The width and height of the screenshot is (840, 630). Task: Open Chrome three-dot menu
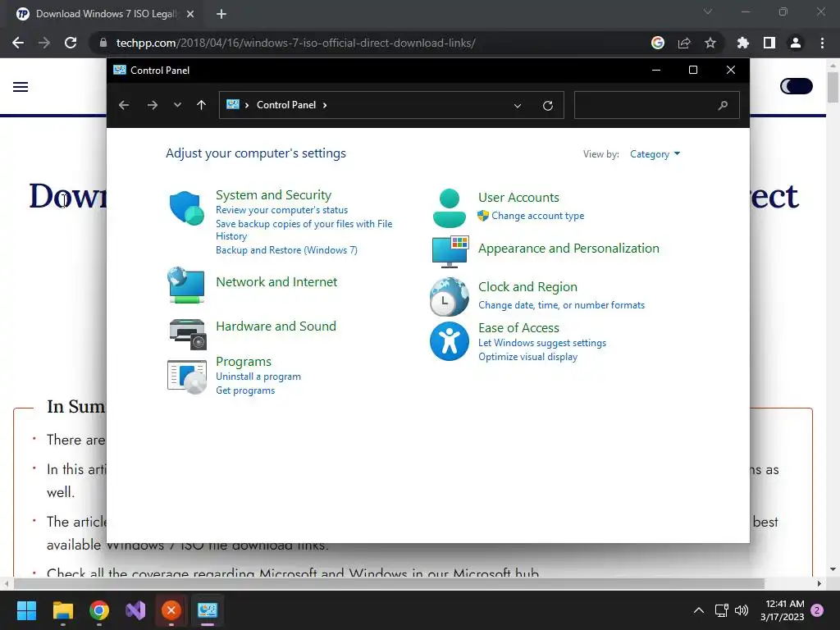(x=822, y=43)
